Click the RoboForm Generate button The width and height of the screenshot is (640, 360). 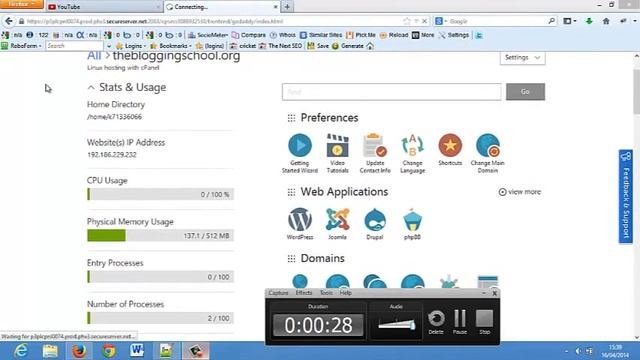point(348,46)
